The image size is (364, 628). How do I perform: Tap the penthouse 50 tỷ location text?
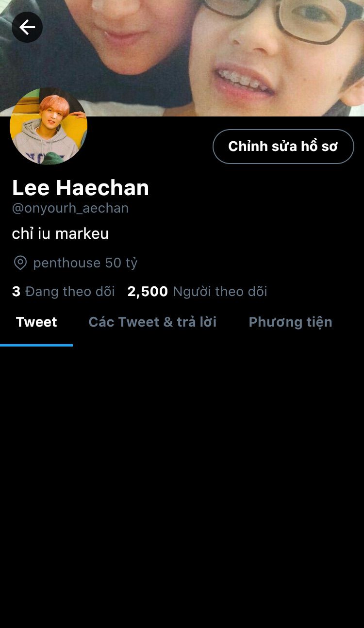pos(85,263)
